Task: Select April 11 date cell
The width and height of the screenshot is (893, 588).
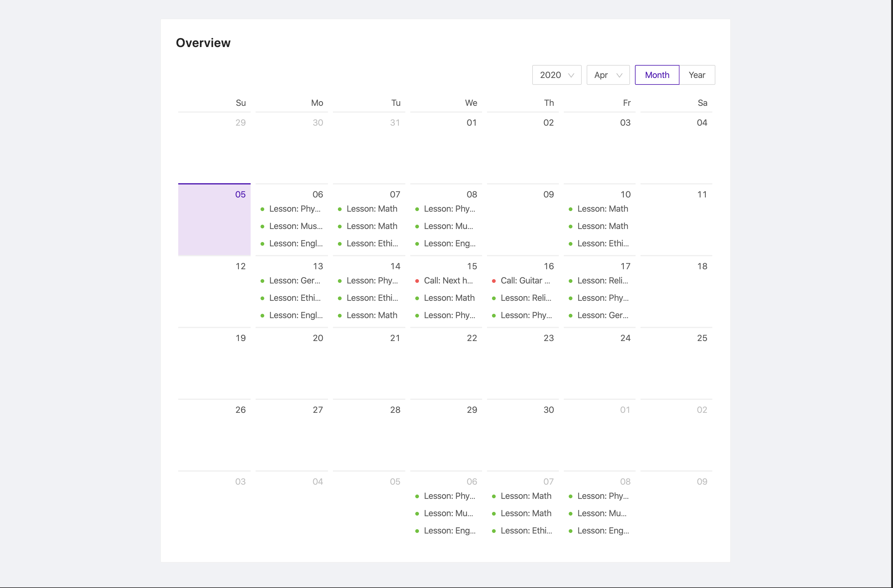Action: 676,219
